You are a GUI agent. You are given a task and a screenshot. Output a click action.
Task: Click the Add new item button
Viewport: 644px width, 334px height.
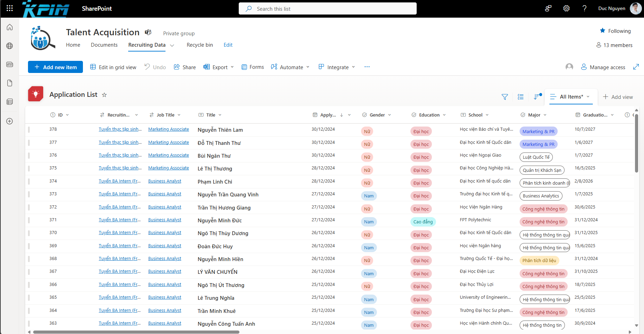pos(55,67)
